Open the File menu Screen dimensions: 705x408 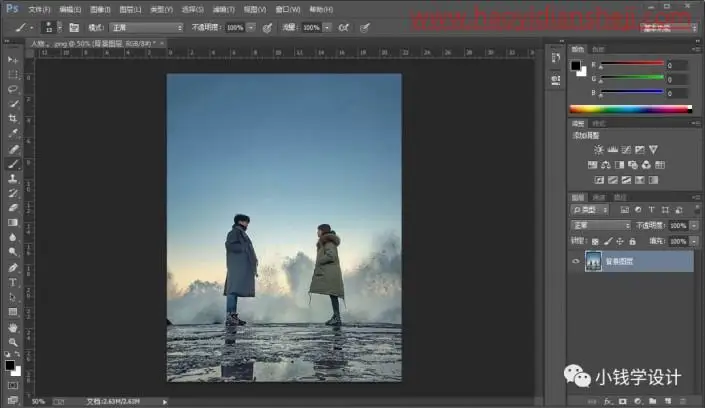39,9
